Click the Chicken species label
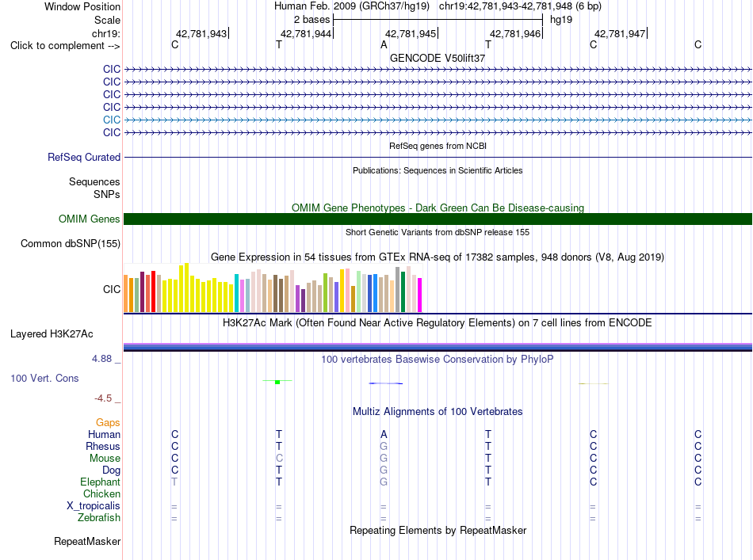 pos(101,493)
